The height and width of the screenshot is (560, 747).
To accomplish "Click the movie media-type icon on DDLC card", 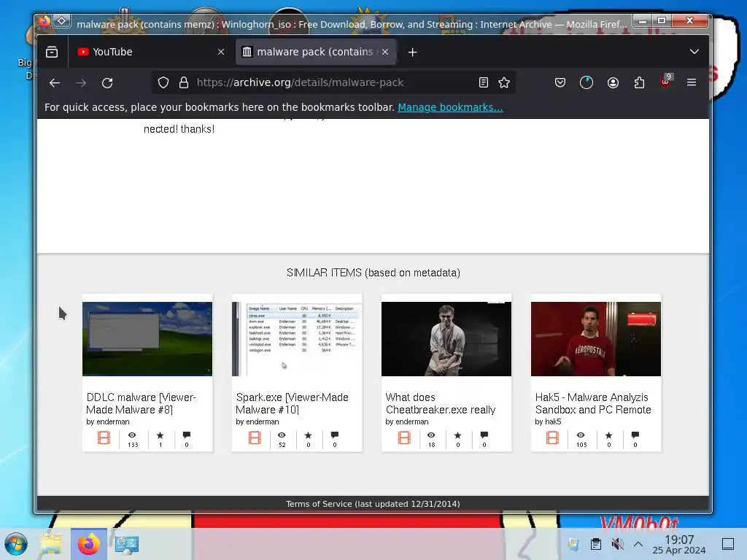I will pos(104,437).
